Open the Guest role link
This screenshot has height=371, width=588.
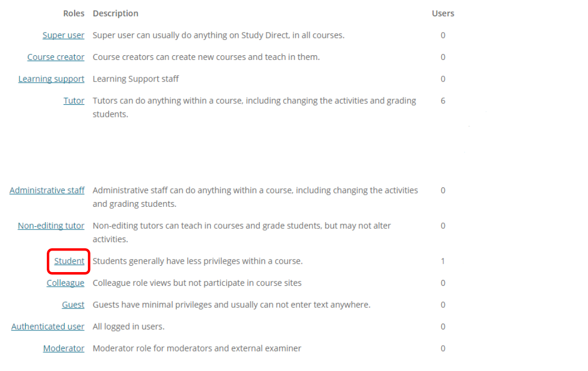(73, 305)
